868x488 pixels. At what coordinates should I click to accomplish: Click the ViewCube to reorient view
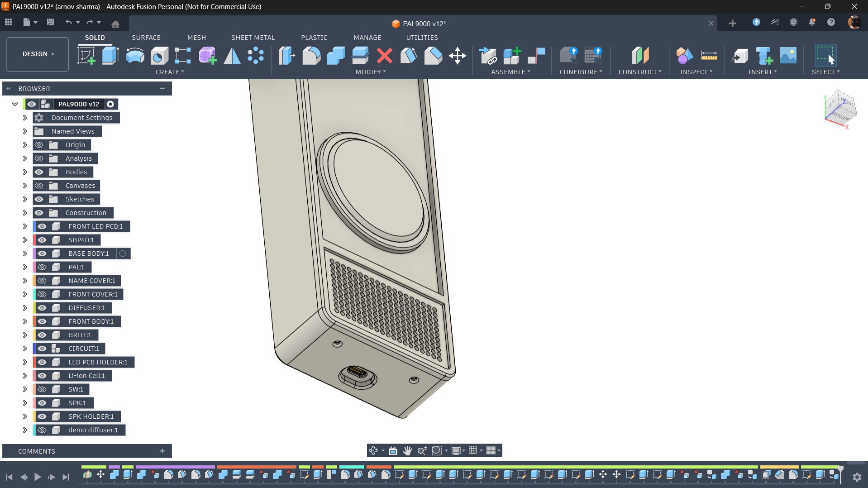[x=840, y=109]
